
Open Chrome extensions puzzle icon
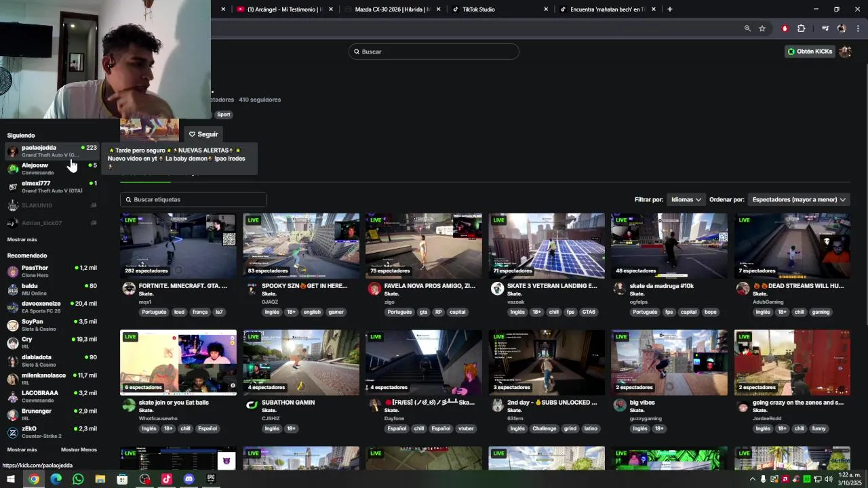tap(801, 28)
